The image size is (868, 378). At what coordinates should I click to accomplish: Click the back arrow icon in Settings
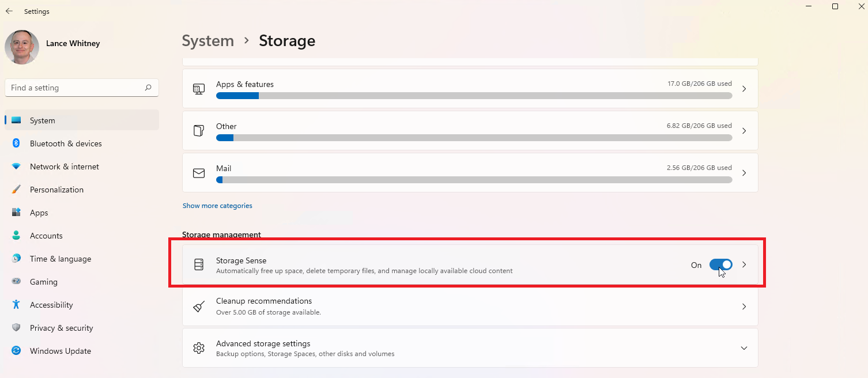point(9,12)
